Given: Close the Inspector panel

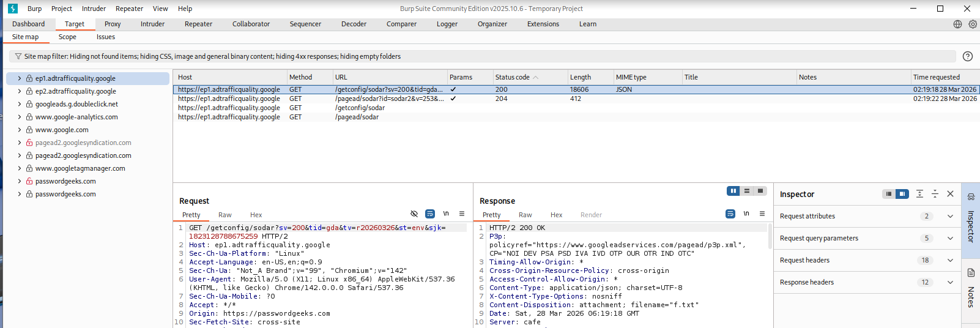Looking at the screenshot, I should pos(950,194).
